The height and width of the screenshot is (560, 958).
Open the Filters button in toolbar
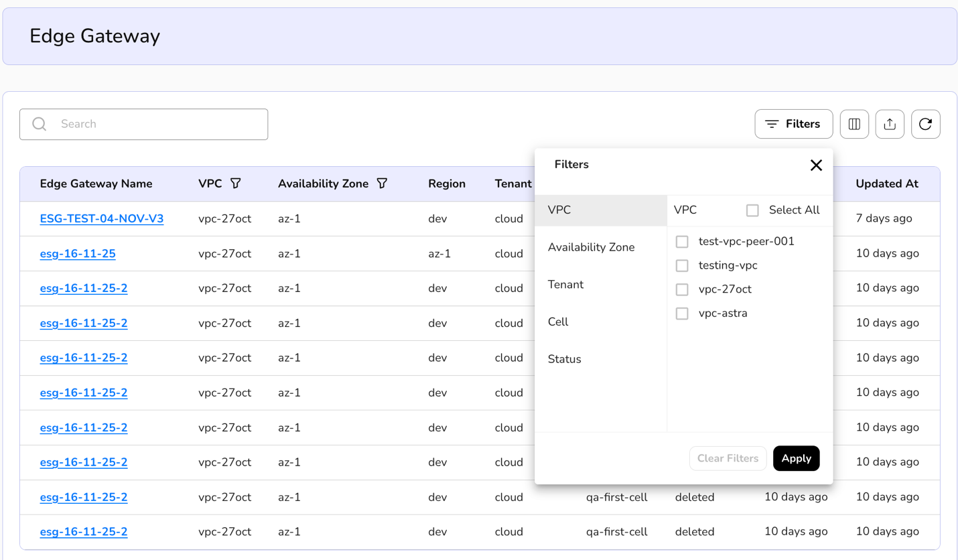pyautogui.click(x=793, y=124)
